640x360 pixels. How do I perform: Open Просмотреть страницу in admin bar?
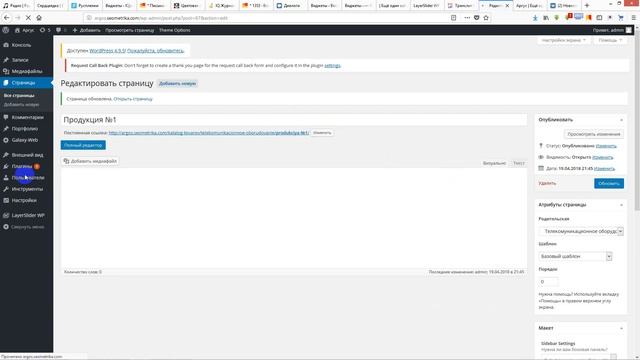(x=129, y=30)
